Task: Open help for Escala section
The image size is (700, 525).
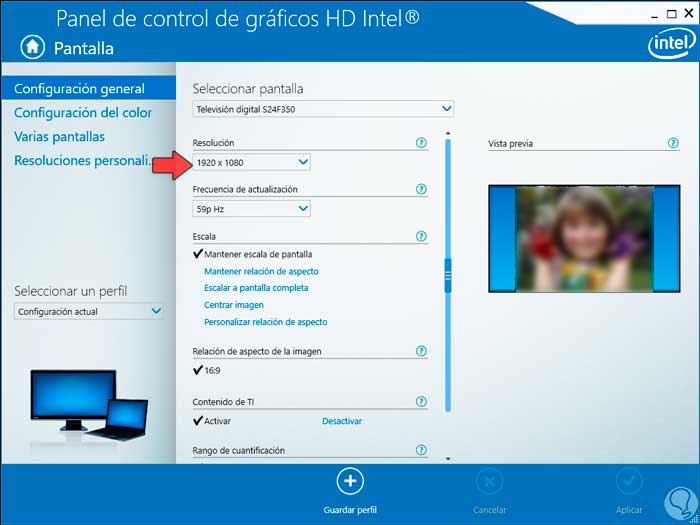Action: (x=421, y=236)
